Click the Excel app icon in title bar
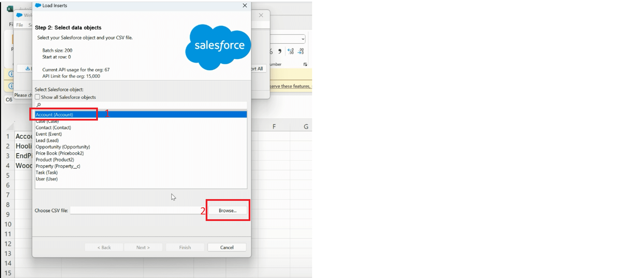The height and width of the screenshot is (278, 644). [10, 9]
